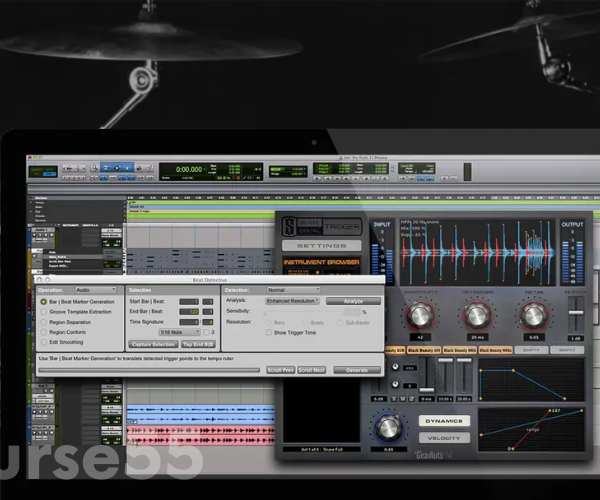Expand the Key ruler disclosure triangle
The image size is (600, 500).
coord(31,212)
